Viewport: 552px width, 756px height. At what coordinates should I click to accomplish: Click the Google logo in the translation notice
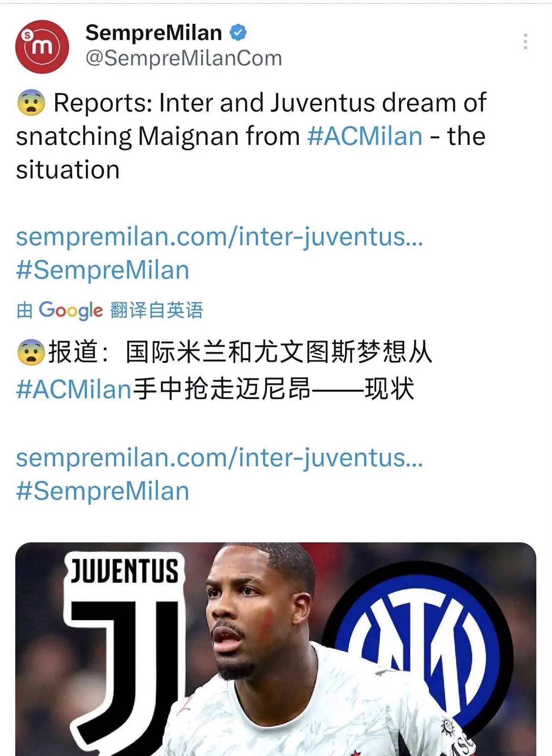coord(71,310)
